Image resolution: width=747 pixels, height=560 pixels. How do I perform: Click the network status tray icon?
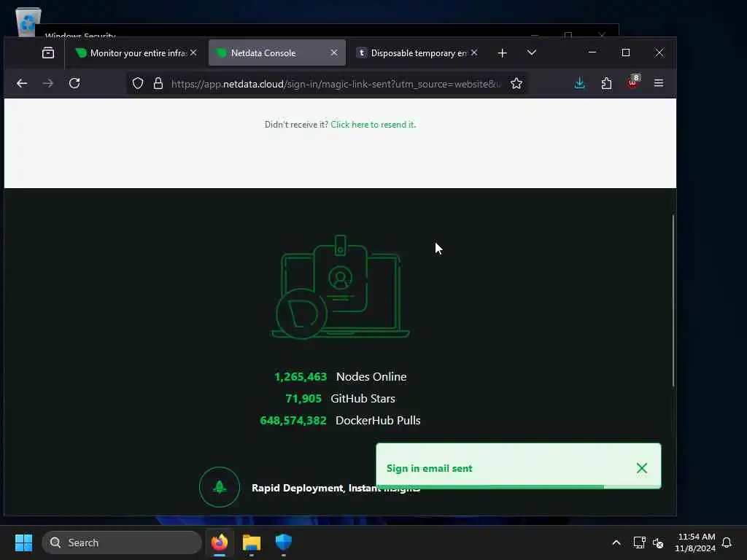[639, 542]
